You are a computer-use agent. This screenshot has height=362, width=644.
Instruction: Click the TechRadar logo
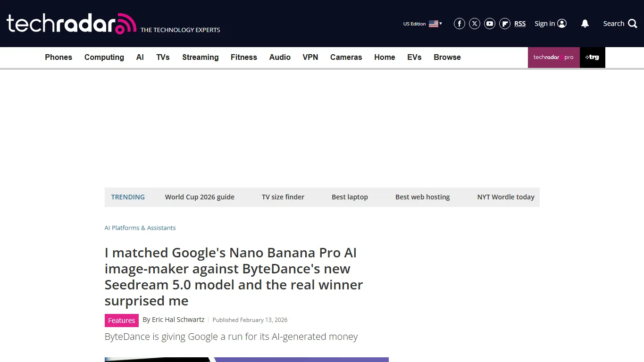tap(71, 24)
